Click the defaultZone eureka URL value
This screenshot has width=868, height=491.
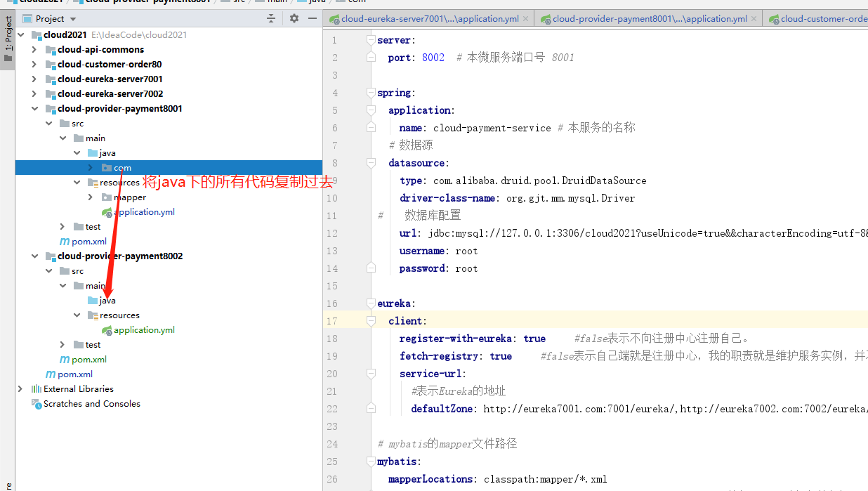coord(675,409)
